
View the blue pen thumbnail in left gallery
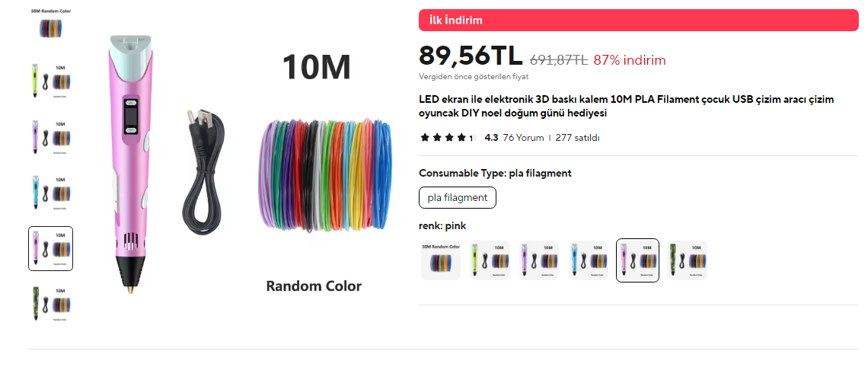[x=51, y=192]
